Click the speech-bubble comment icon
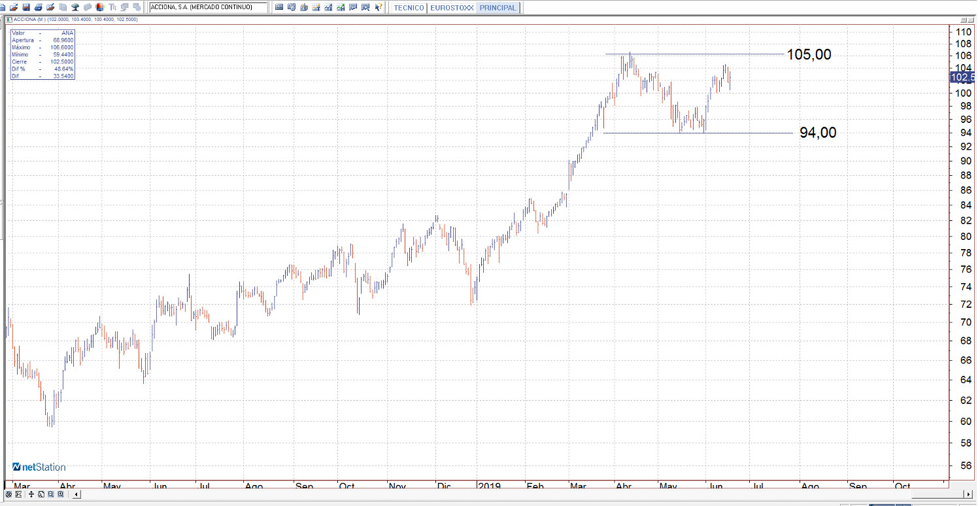This screenshot has width=980, height=506. 353,7
